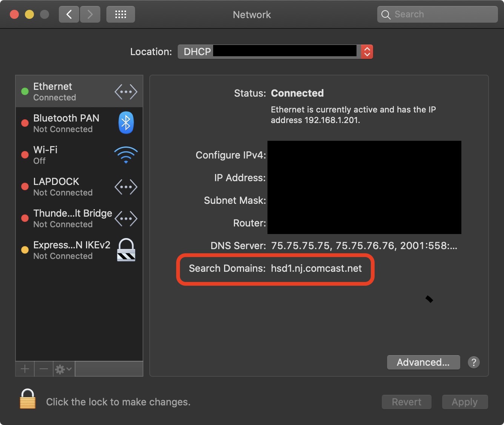The height and width of the screenshot is (425, 504).
Task: Open the Advanced network settings
Action: [423, 362]
